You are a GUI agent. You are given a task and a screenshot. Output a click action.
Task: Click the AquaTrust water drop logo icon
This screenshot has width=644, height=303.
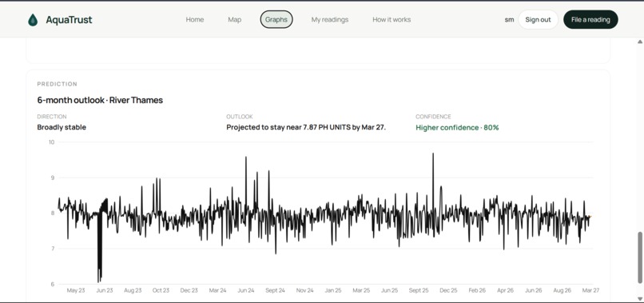coord(33,20)
